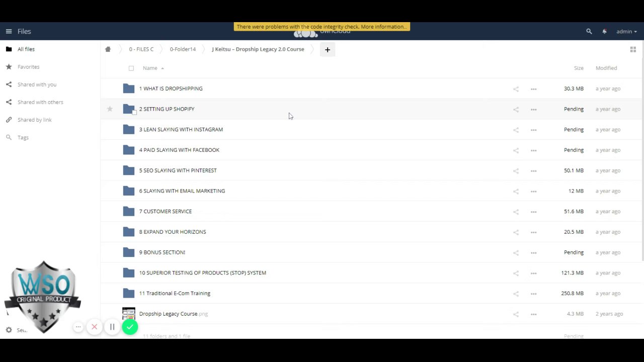The width and height of the screenshot is (644, 362).
Task: Share the 1 WHAT IS DROPSHIPPING folder
Action: 516,89
